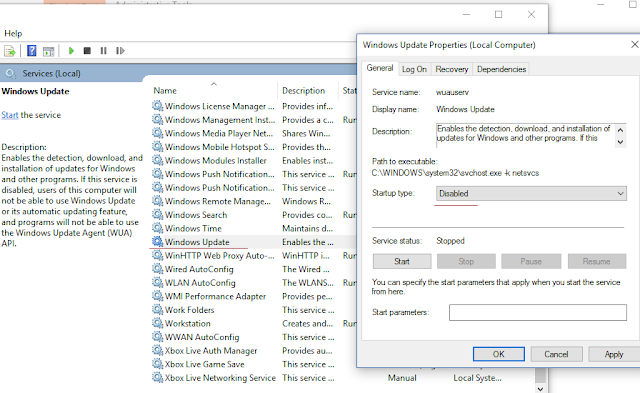This screenshot has height=393, width=640.
Task: Click the gear icon for Windows Mobile Hotspot Service
Action: (158, 147)
